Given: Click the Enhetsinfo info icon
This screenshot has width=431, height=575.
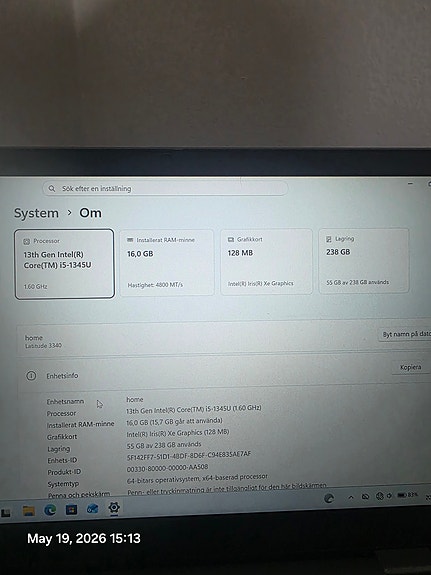Looking at the screenshot, I should [31, 376].
